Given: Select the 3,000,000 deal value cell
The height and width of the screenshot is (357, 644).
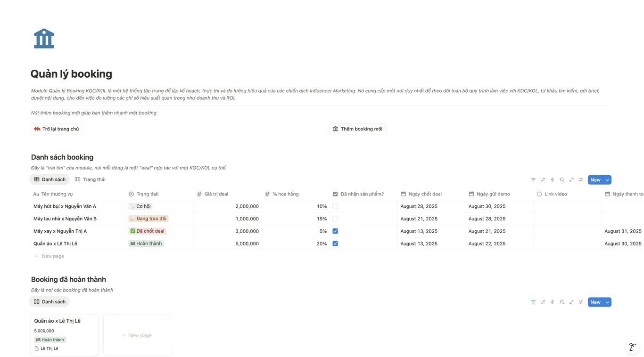Looking at the screenshot, I should coord(227,231).
